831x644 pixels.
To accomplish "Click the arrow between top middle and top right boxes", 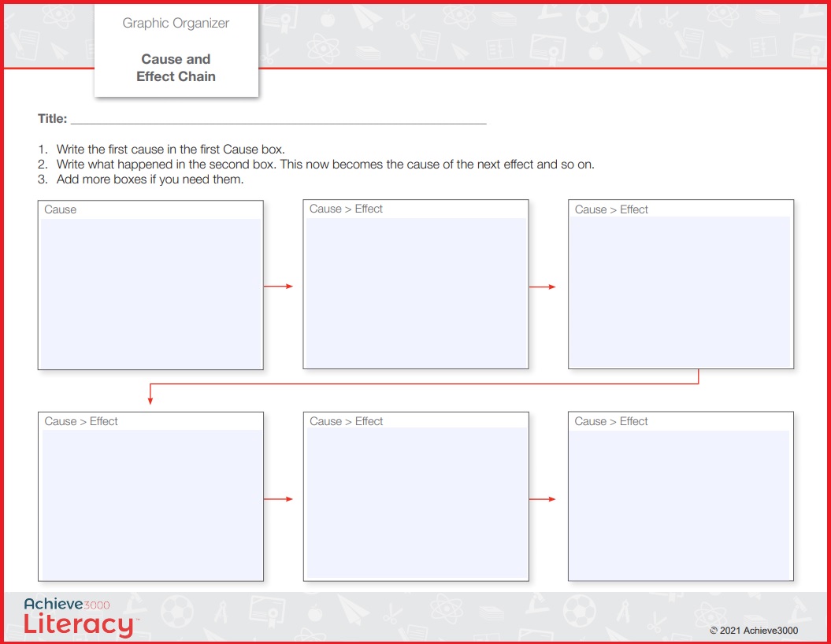I will tap(542, 287).
